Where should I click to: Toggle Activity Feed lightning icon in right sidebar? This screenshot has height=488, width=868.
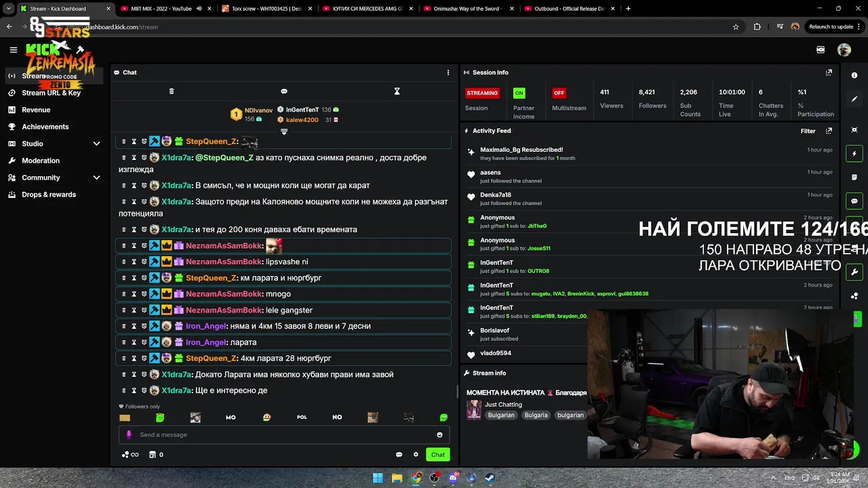tap(854, 154)
